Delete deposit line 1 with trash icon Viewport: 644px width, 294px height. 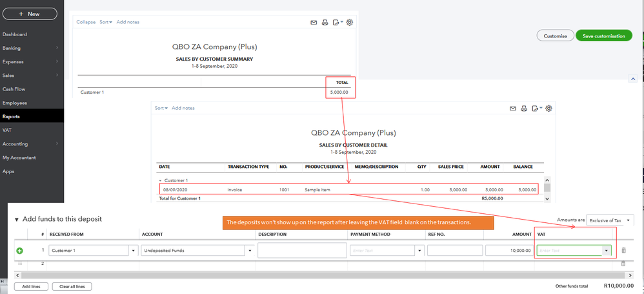(x=623, y=251)
